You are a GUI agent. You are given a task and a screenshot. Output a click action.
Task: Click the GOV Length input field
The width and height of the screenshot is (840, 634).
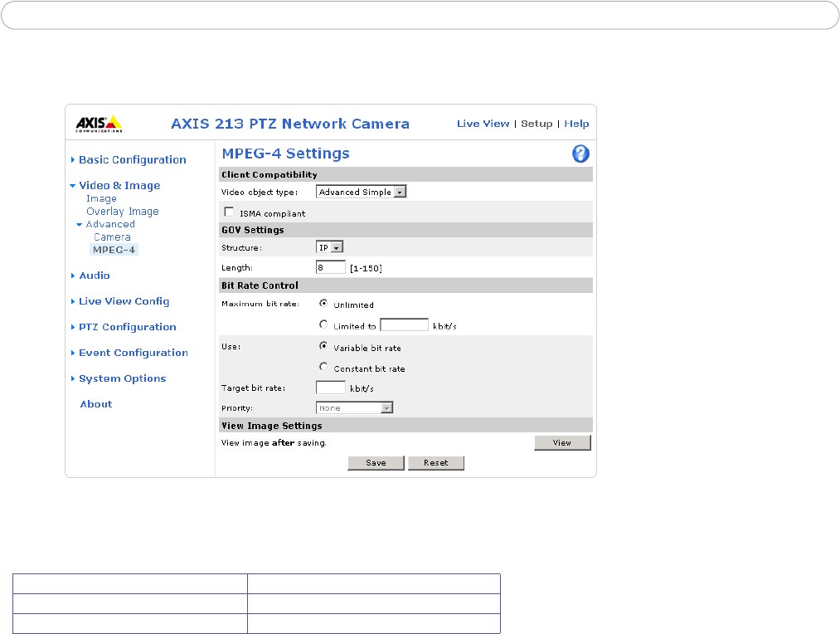tap(331, 268)
